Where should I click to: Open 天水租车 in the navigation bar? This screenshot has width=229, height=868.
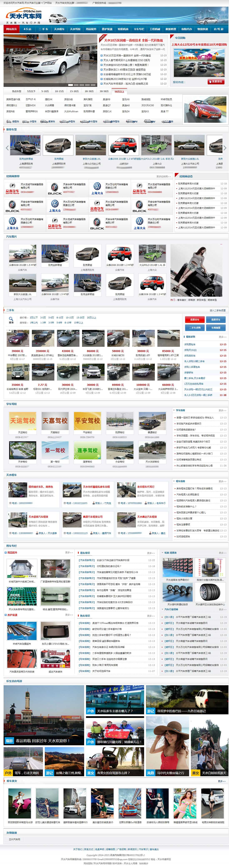(x=59, y=29)
